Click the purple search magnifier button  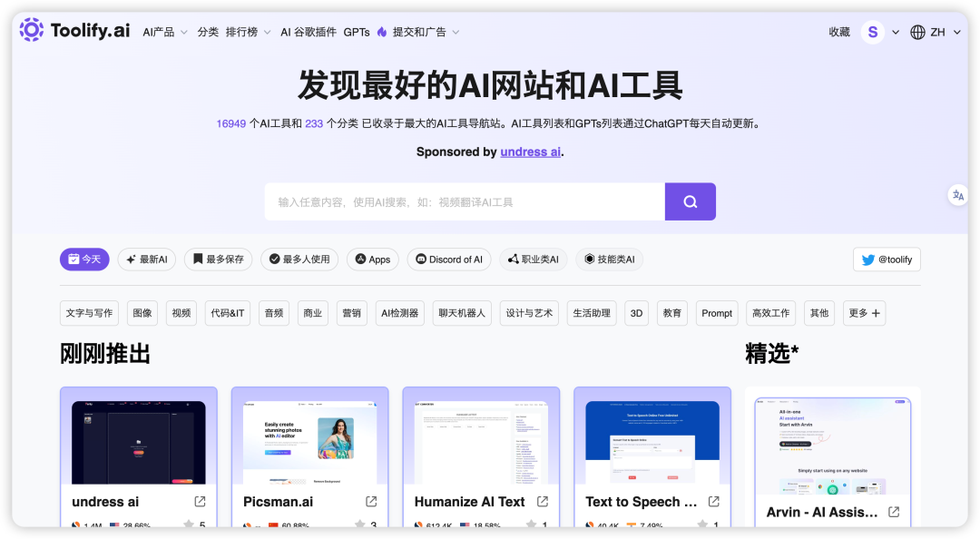690,201
